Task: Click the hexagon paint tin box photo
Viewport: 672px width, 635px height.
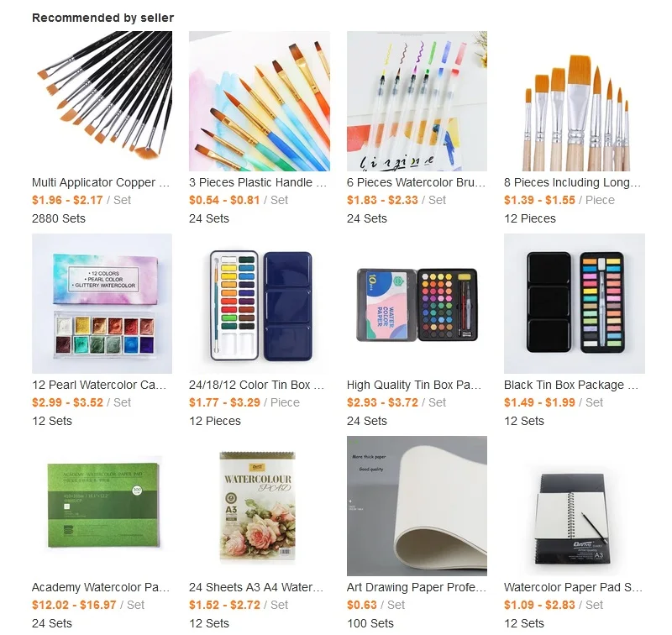Action: (x=417, y=303)
